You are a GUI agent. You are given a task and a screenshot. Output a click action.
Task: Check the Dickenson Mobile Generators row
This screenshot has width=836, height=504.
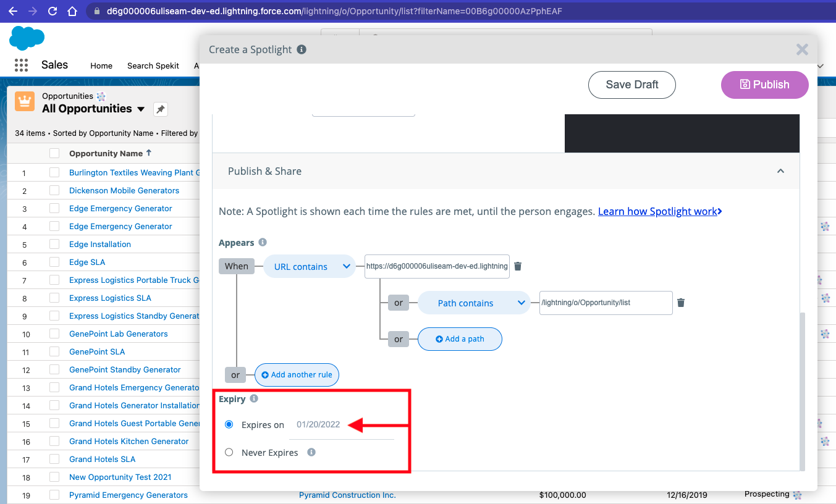(x=54, y=190)
